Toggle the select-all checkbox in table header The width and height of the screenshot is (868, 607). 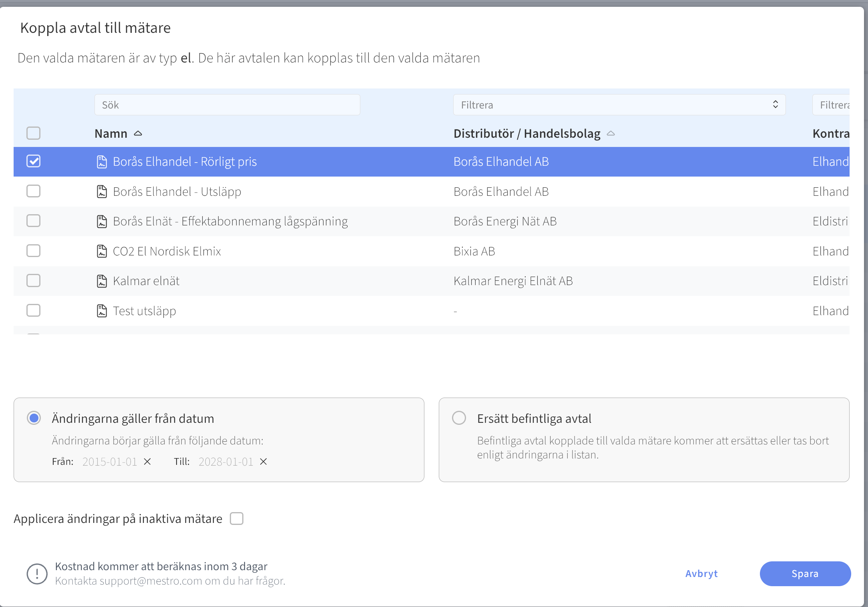coord(34,133)
